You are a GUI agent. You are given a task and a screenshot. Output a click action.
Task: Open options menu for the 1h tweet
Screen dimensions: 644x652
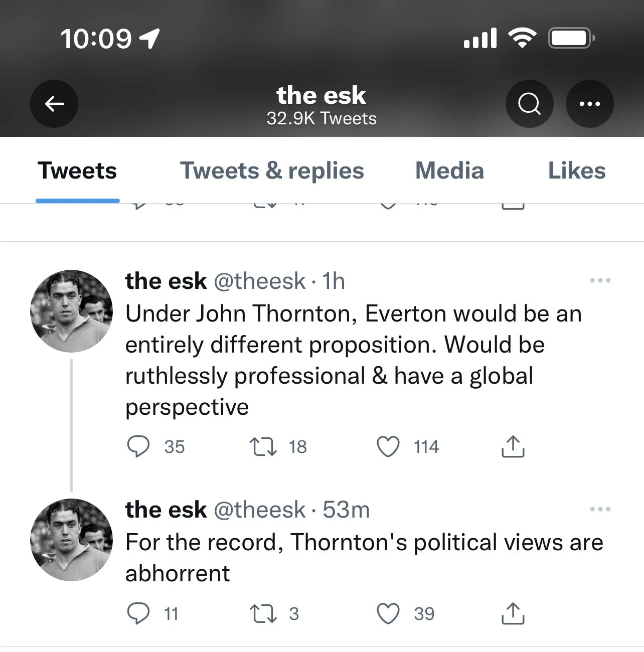(600, 280)
